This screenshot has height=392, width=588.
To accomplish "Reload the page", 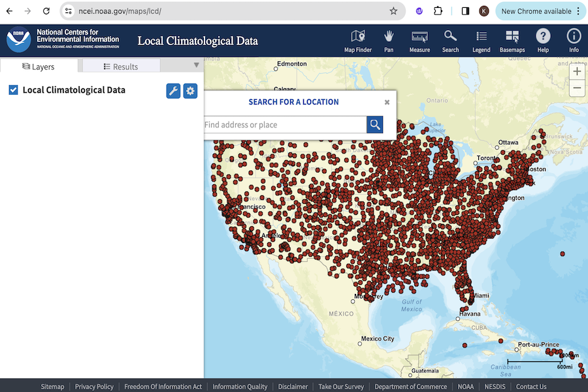I will [46, 11].
